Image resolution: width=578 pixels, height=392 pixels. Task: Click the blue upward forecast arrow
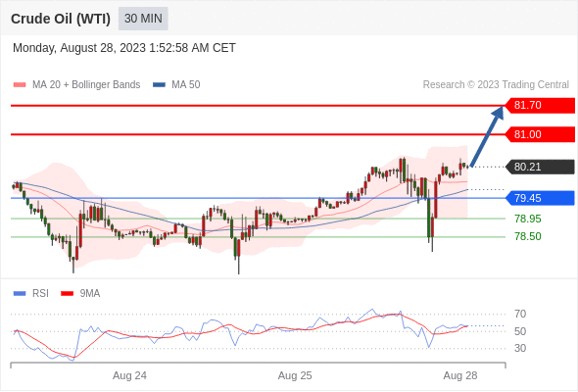(x=487, y=136)
